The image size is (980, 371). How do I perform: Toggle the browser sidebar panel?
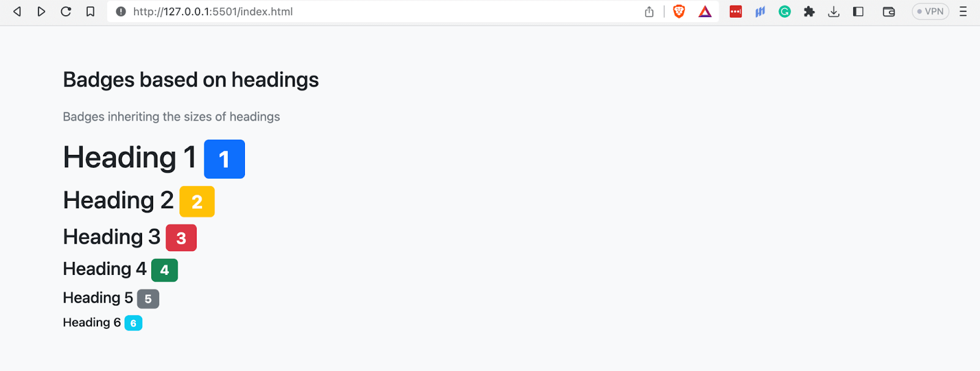point(858,12)
